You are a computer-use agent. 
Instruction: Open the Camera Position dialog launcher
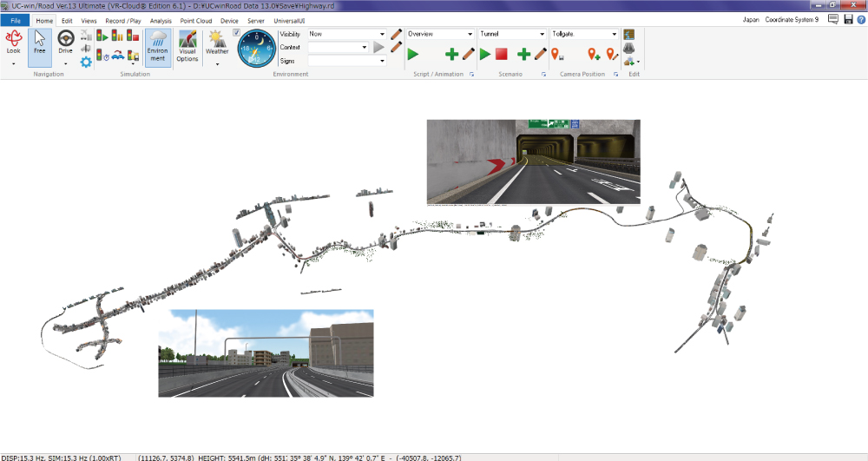(x=615, y=74)
